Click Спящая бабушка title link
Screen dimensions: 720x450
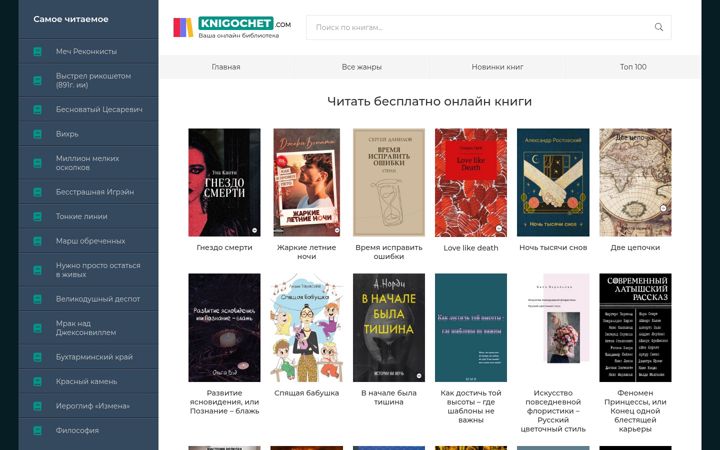(307, 393)
